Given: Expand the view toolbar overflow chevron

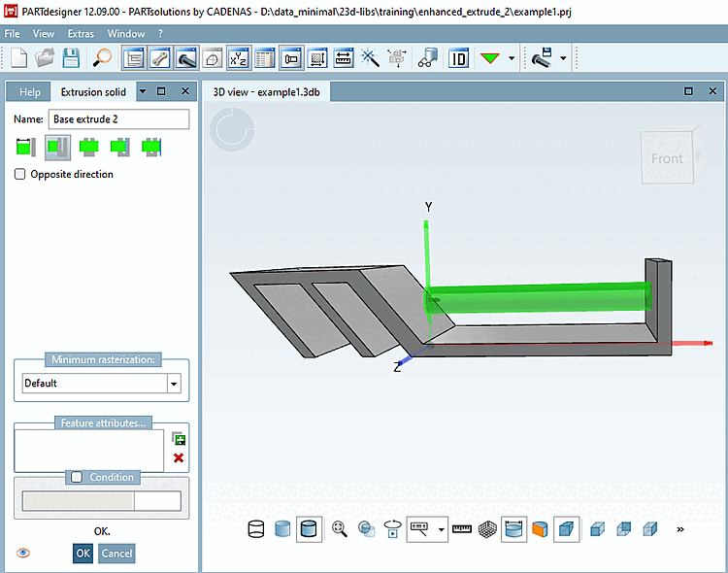Looking at the screenshot, I should point(679,529).
